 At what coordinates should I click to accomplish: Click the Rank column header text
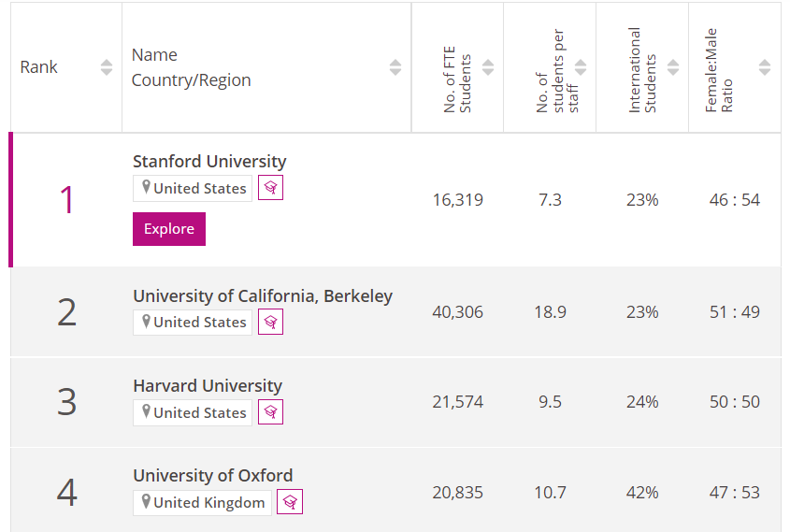(39, 67)
